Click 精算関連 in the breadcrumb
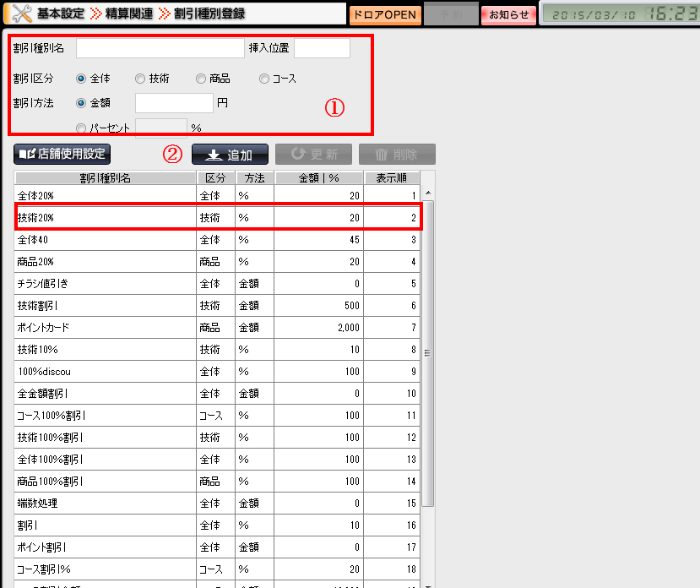Screen dimensions: 700x588 [129, 14]
